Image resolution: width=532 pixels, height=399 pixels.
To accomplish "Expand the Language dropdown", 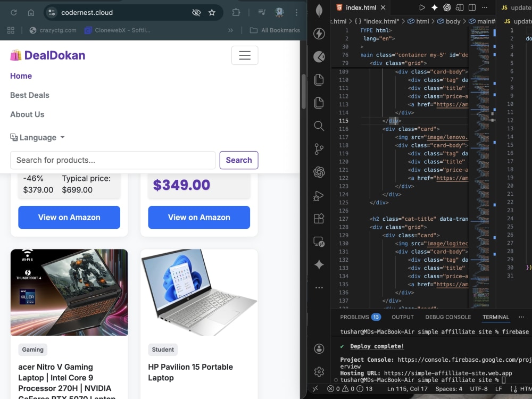I will [37, 137].
